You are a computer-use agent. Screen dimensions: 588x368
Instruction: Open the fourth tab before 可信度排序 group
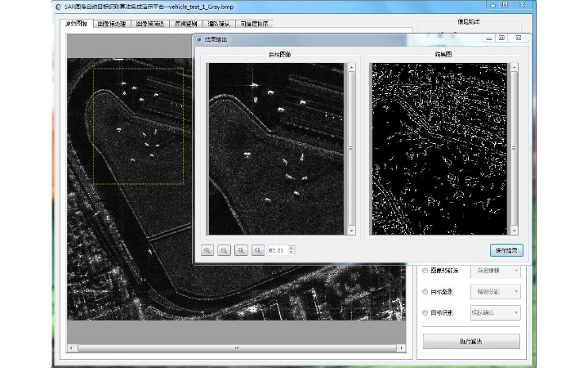186,24
